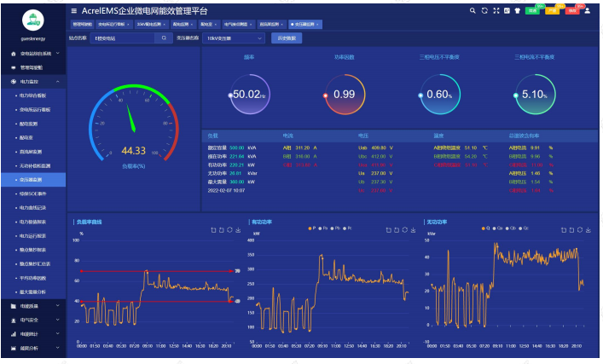Toggle the Qb series in reactive power legend
This screenshot has height=364, width=603.
[511, 228]
